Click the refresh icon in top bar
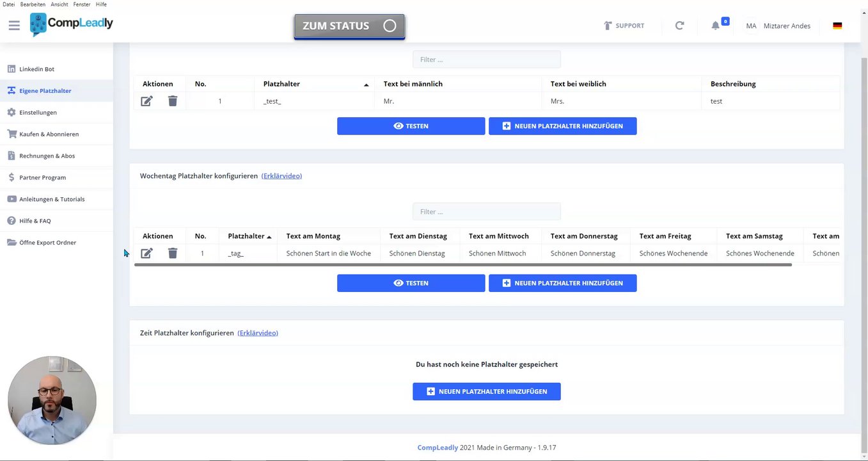Viewport: 868px width, 461px height. tap(679, 26)
